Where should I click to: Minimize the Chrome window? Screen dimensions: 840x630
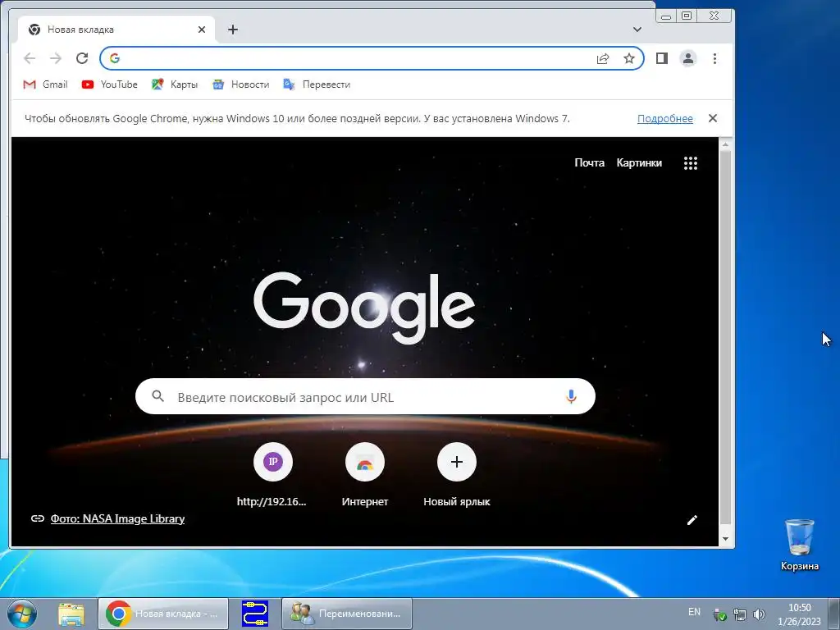pos(666,16)
